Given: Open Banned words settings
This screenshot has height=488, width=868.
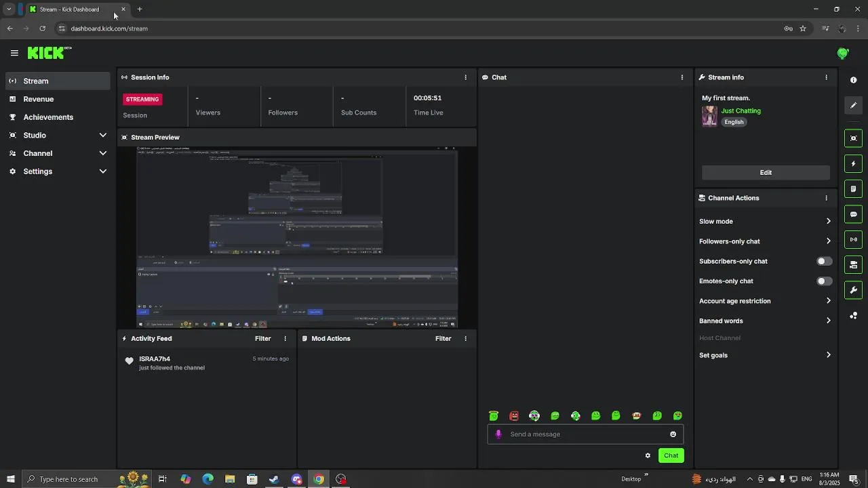Looking at the screenshot, I should point(765,321).
